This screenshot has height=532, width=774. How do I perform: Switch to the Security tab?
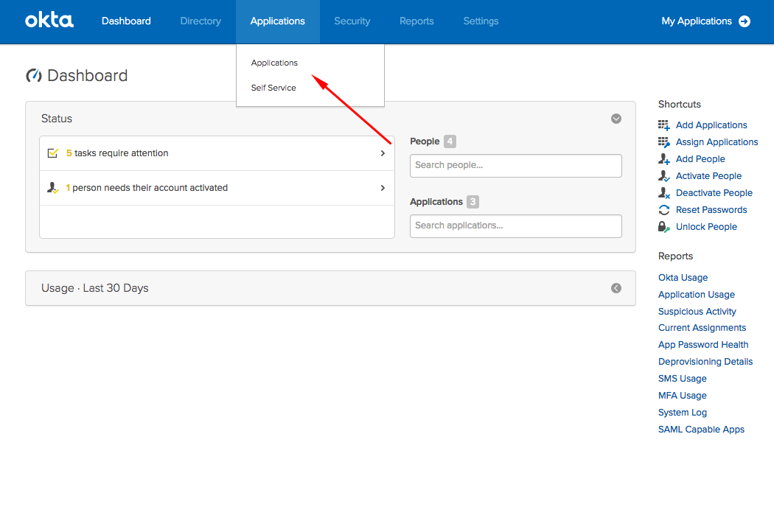[x=352, y=21]
